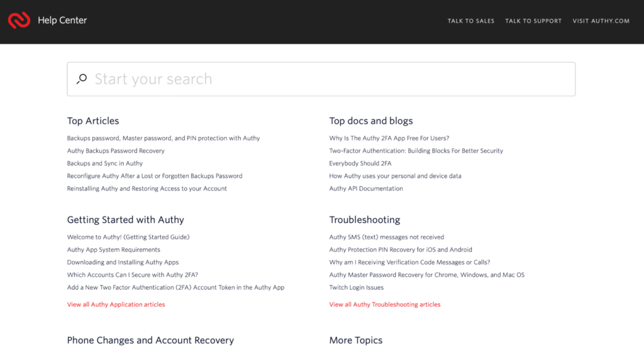The image size is (644, 354).
Task: Open Talk to Sales in header
Action: point(470,21)
